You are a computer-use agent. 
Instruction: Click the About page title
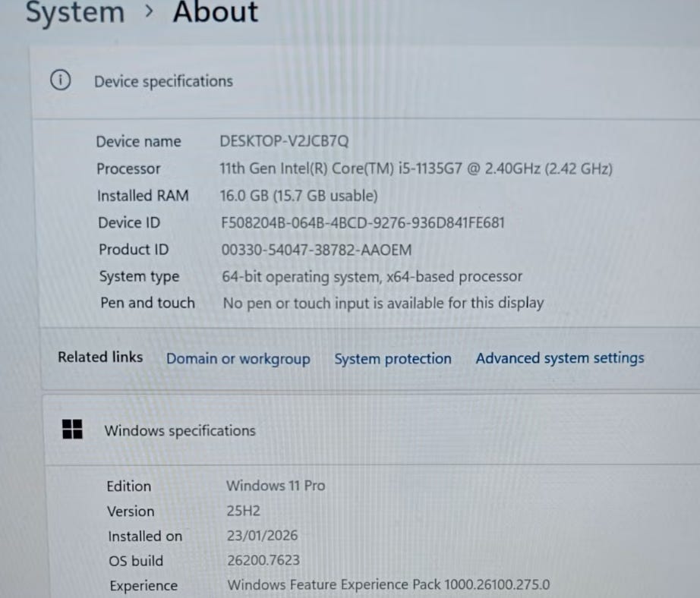(216, 11)
